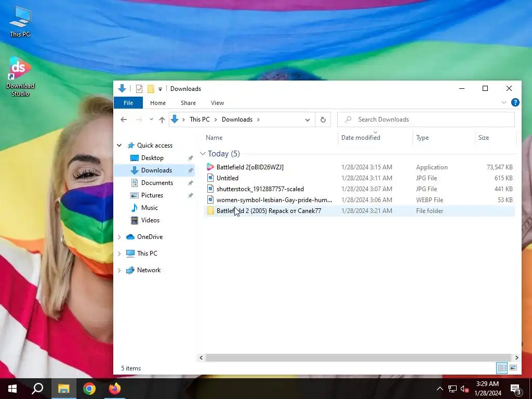This screenshot has width=532, height=399.
Task: Open Download Studio desktop shortcut
Action: (x=20, y=77)
